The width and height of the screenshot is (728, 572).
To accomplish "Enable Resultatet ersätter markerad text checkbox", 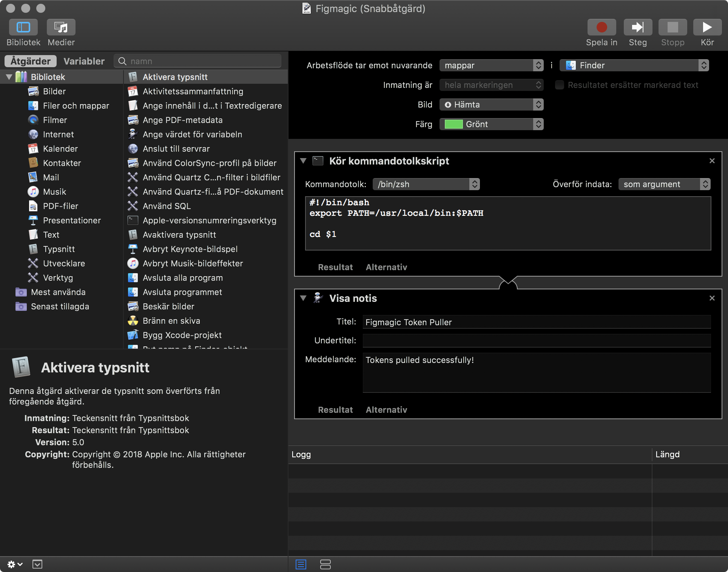I will pos(559,85).
